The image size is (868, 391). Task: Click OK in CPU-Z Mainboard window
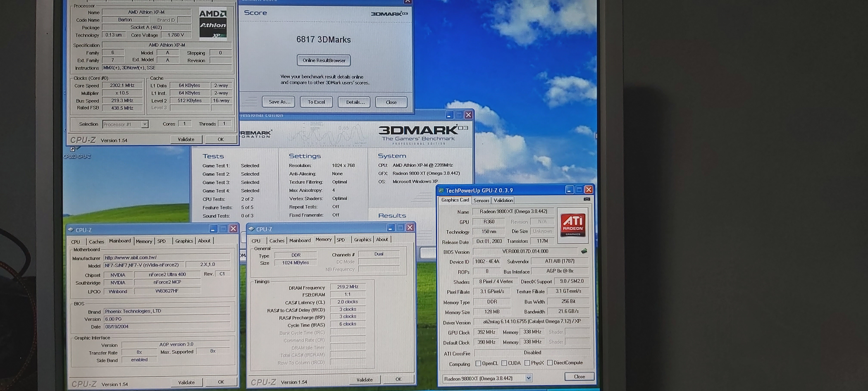point(221,382)
